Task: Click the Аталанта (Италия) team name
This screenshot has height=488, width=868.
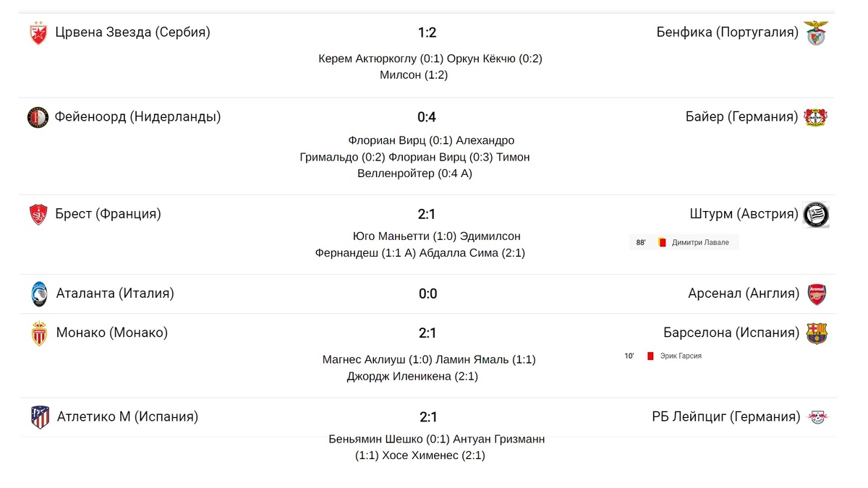Action: [115, 294]
